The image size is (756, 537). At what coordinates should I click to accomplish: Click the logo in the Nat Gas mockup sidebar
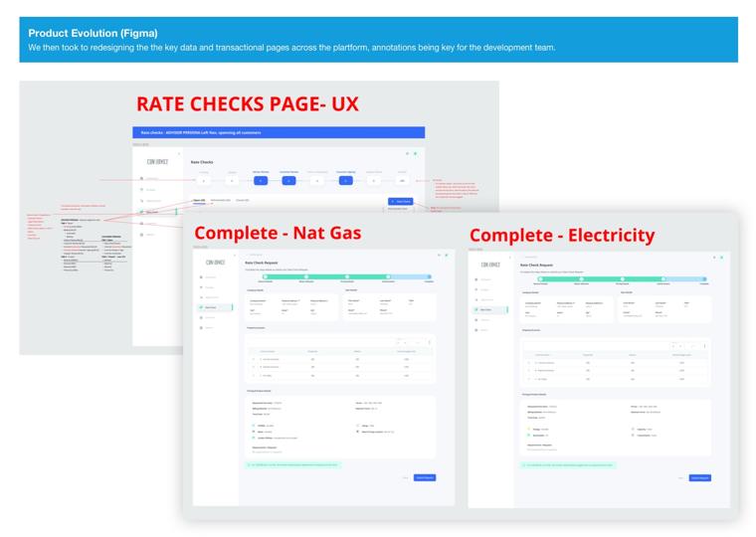[x=215, y=263]
